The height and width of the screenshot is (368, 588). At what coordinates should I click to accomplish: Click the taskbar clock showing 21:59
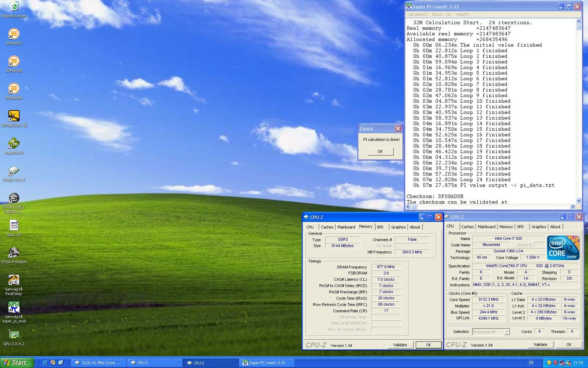[578, 363]
